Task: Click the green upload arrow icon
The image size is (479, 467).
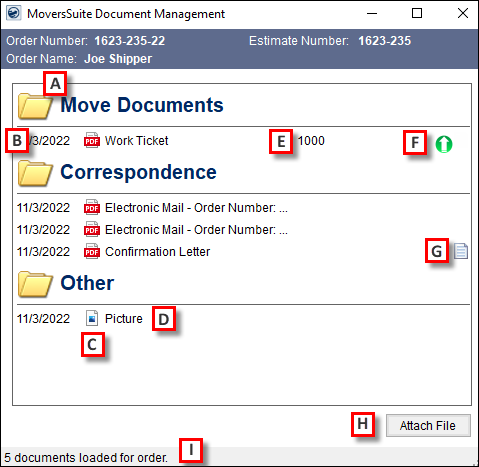Action: pos(444,144)
